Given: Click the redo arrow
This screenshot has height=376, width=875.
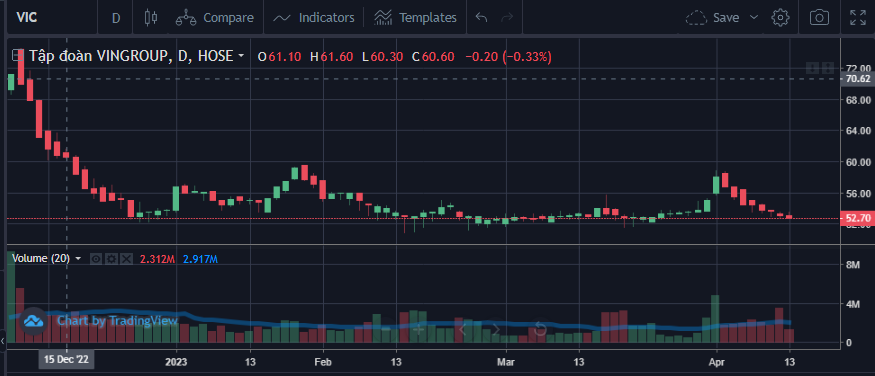Looking at the screenshot, I should coord(507,18).
